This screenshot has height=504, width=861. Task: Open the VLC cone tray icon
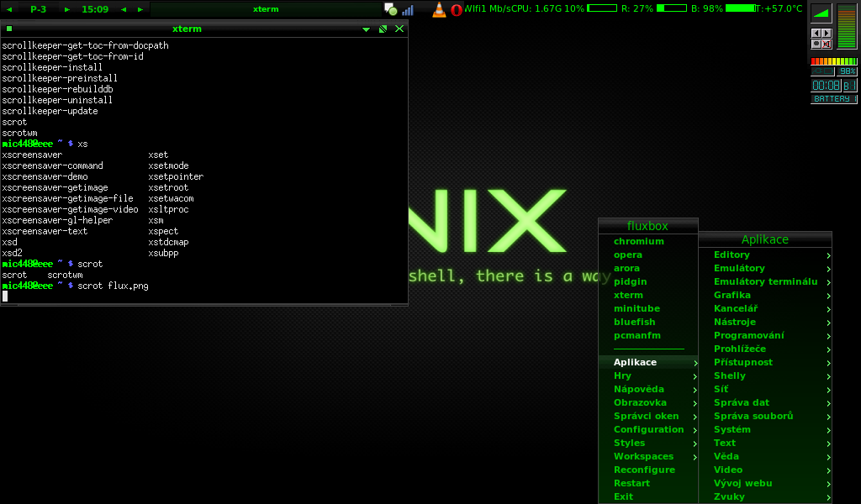pos(439,9)
